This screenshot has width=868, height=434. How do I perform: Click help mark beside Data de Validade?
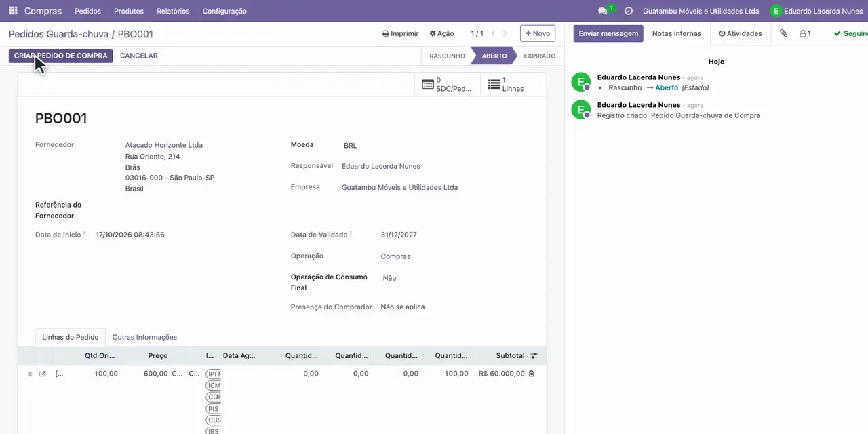click(351, 233)
